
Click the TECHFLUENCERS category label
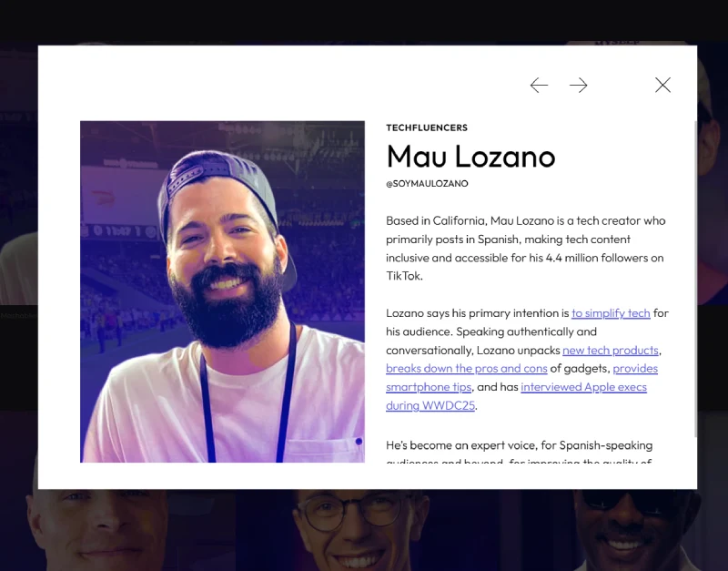tap(427, 128)
